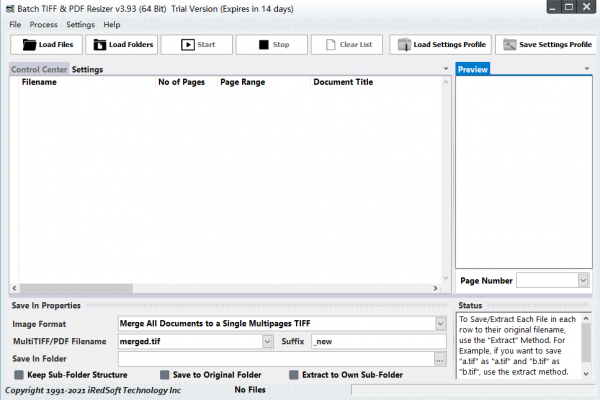Screen dimensions: 600x400
Task: Open the Settings menu
Action: click(x=80, y=24)
